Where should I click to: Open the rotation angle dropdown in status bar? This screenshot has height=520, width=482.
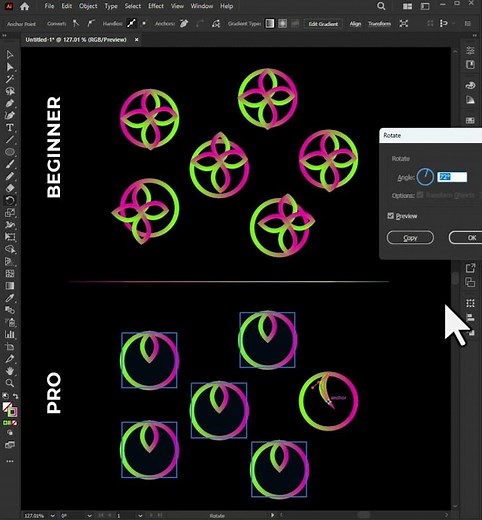[89, 516]
